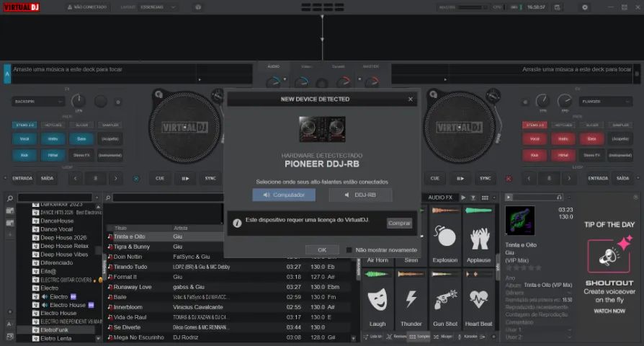Click left deck CUE button

pyautogui.click(x=160, y=178)
